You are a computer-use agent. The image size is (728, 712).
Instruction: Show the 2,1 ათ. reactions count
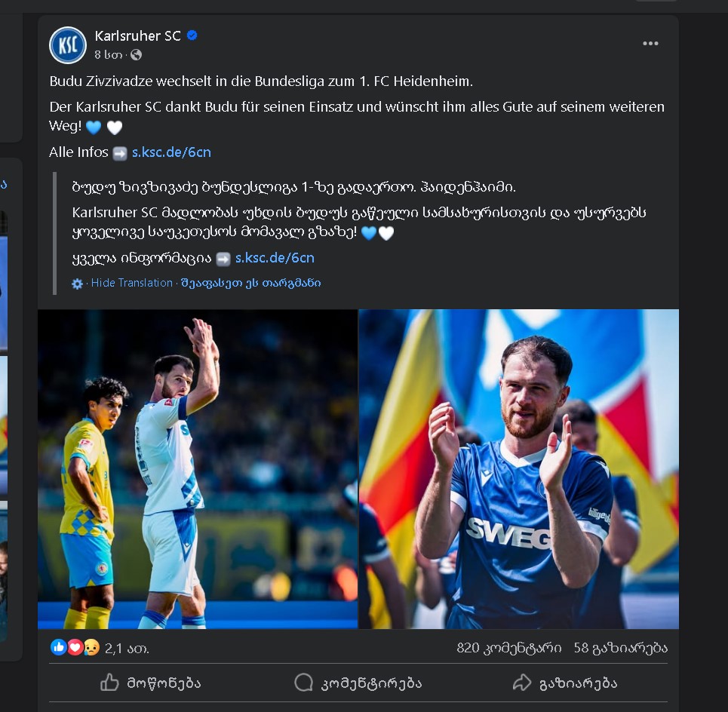(x=127, y=648)
